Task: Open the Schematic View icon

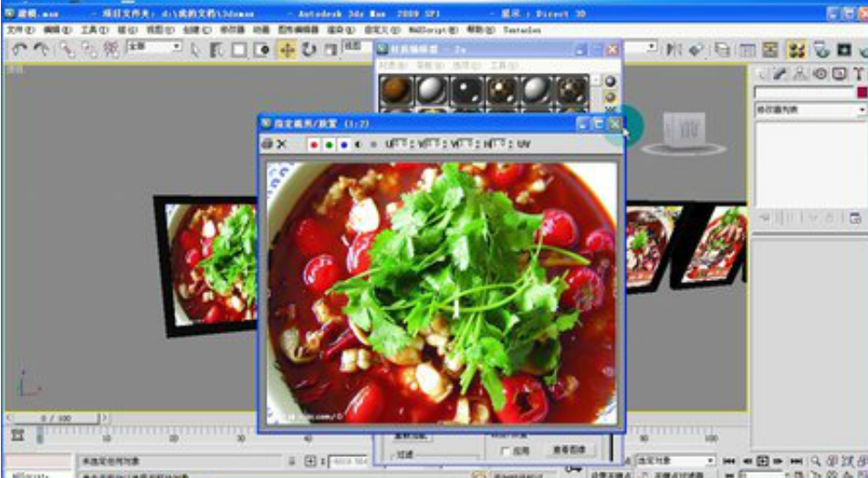Action: coord(770,50)
